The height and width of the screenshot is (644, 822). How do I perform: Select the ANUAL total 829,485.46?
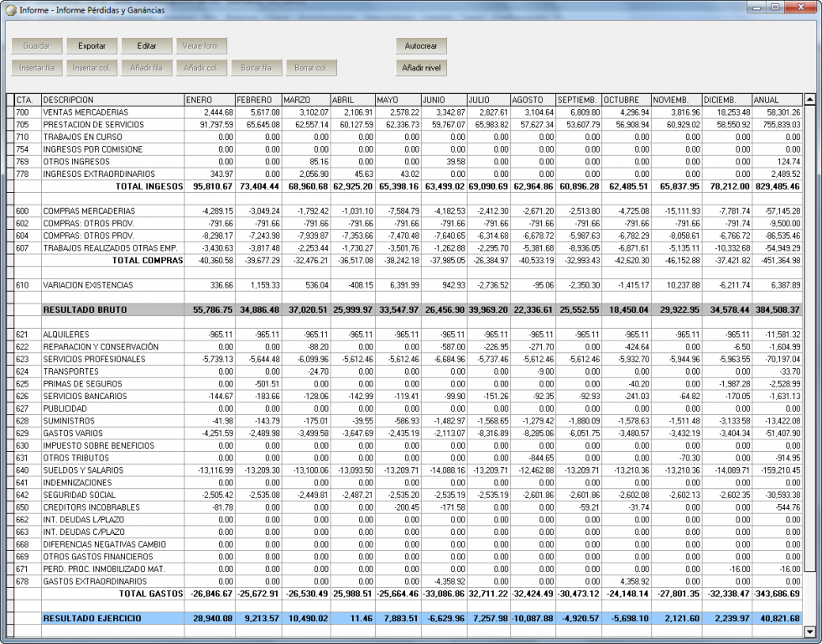coord(777,186)
